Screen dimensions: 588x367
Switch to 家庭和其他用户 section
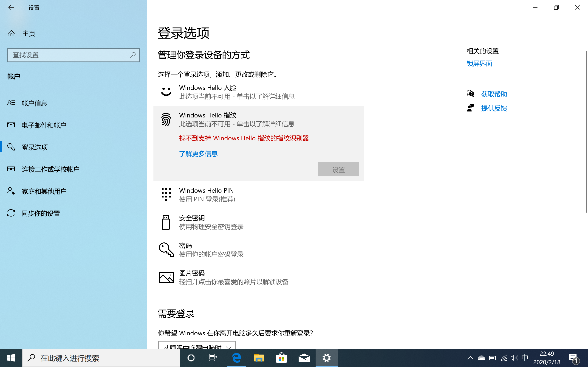pos(44,191)
